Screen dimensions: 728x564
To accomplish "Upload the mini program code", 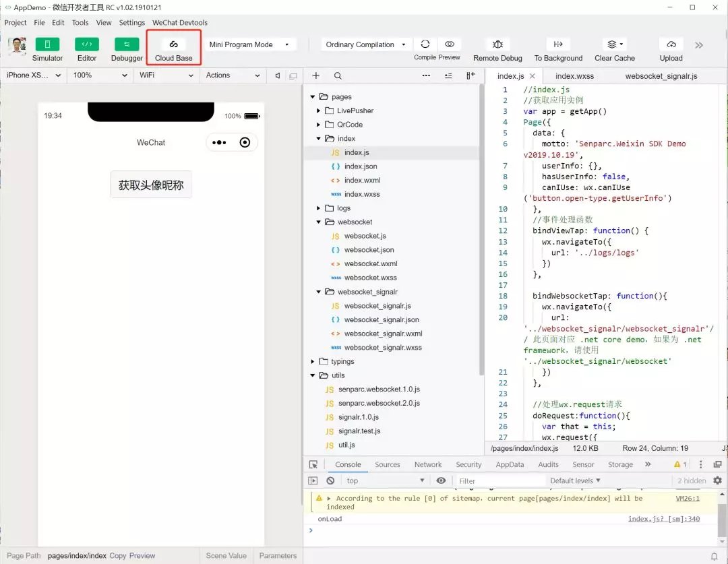I will click(x=671, y=44).
